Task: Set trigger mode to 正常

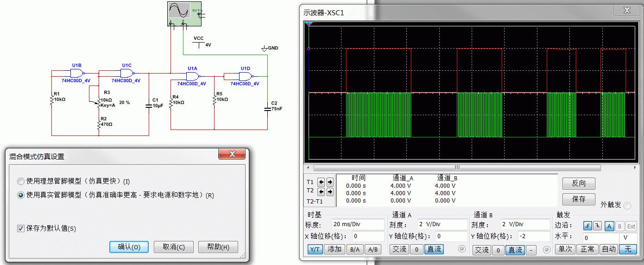Action: click(x=587, y=249)
